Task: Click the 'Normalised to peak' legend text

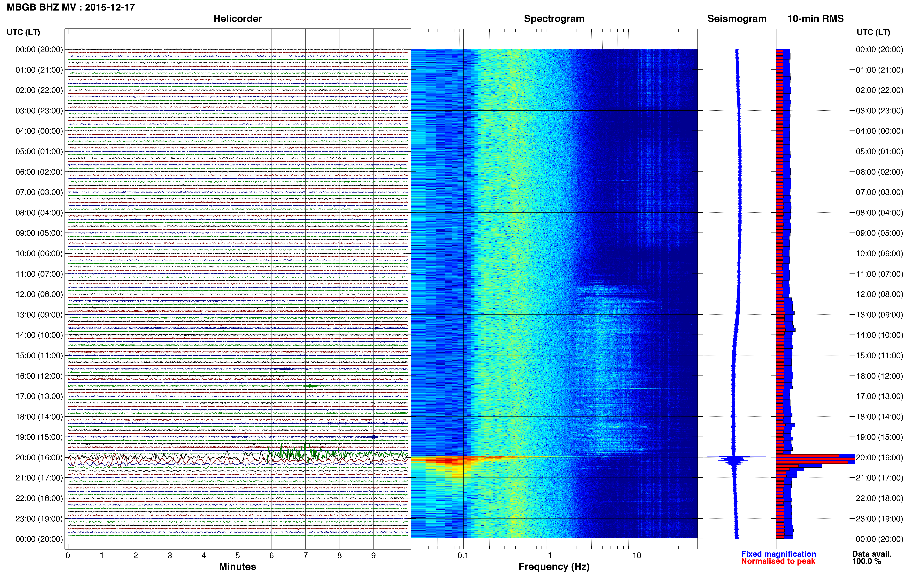Action: [x=778, y=561]
